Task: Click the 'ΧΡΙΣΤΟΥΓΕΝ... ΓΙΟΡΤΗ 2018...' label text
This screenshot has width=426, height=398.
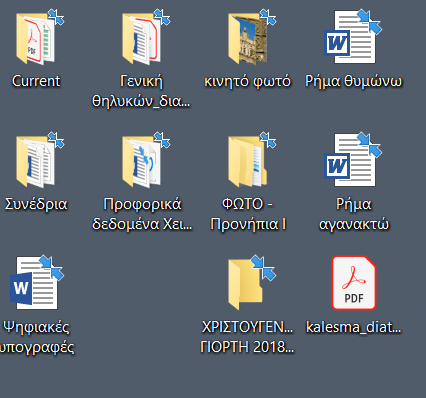Action: coord(247,337)
